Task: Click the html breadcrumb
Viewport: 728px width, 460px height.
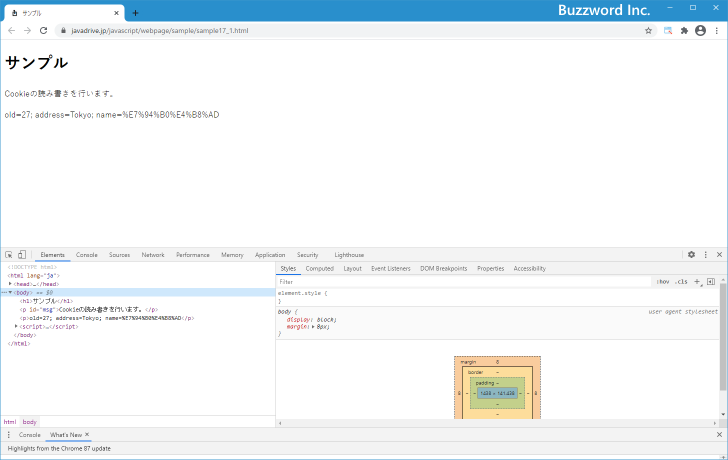Action: click(10, 422)
